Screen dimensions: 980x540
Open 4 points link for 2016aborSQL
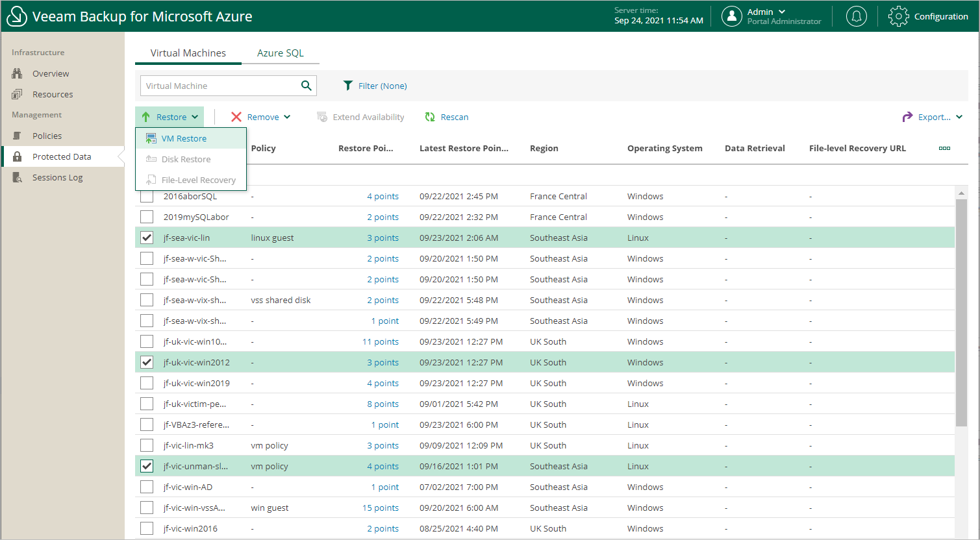click(383, 196)
